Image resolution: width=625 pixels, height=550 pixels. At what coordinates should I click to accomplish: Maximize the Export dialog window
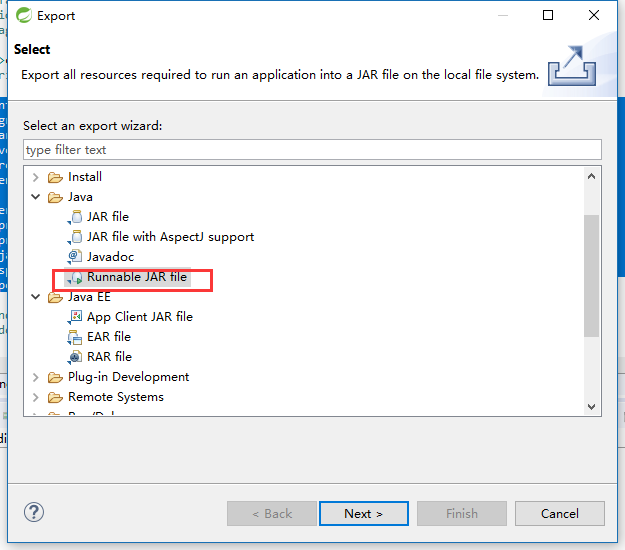[x=548, y=15]
